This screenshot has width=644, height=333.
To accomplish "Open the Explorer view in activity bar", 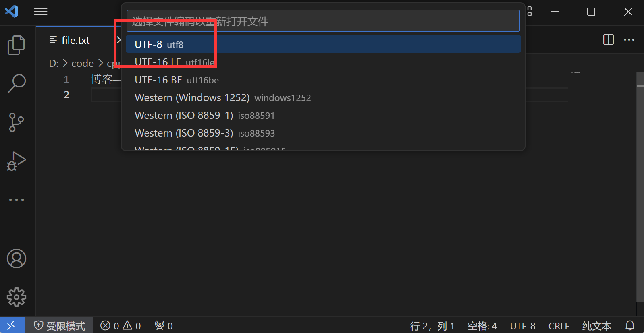I will (x=17, y=45).
